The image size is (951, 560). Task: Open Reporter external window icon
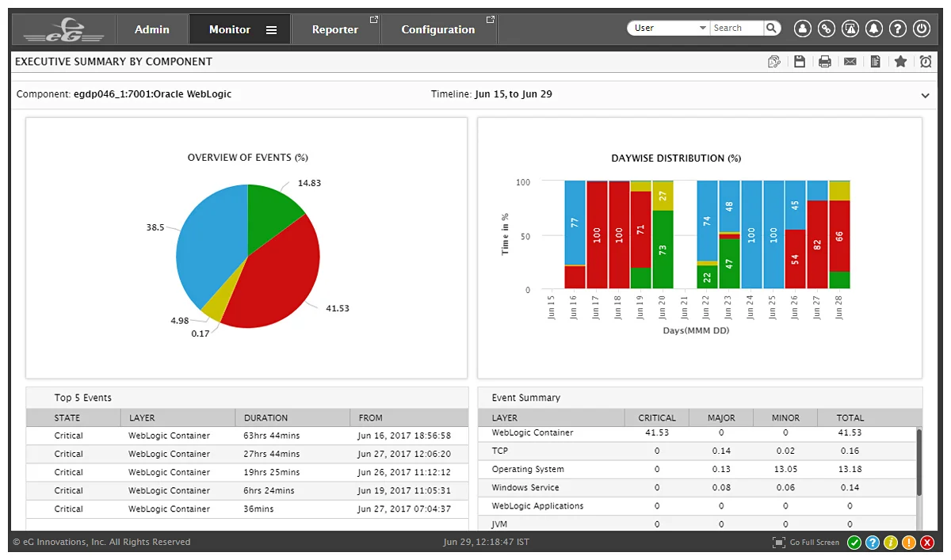(x=374, y=19)
